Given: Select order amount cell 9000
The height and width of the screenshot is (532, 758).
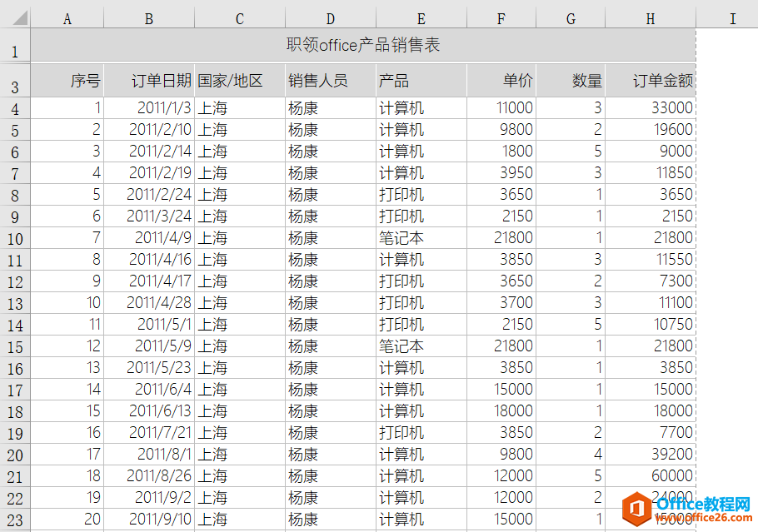Looking at the screenshot, I should tap(651, 152).
